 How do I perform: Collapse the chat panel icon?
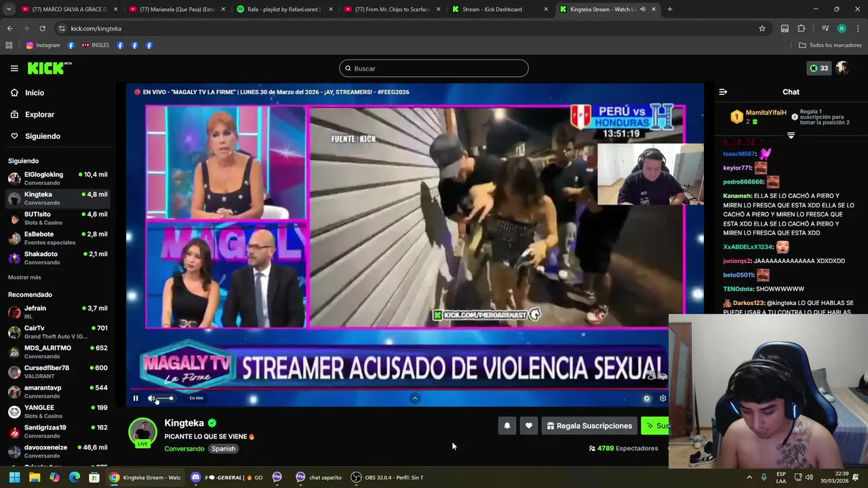pos(723,92)
